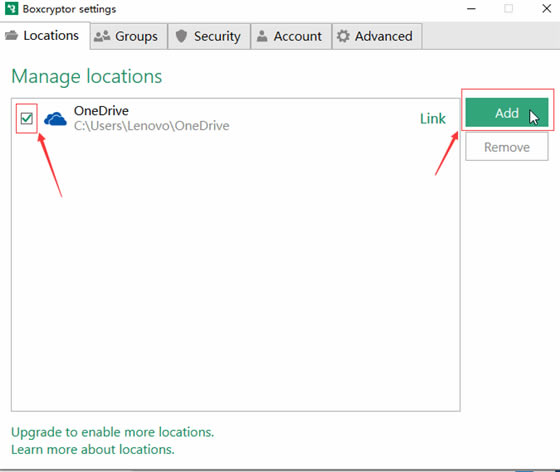Screen dimensions: 560x472
Task: Click the Security tab shield icon
Action: pyautogui.click(x=181, y=36)
